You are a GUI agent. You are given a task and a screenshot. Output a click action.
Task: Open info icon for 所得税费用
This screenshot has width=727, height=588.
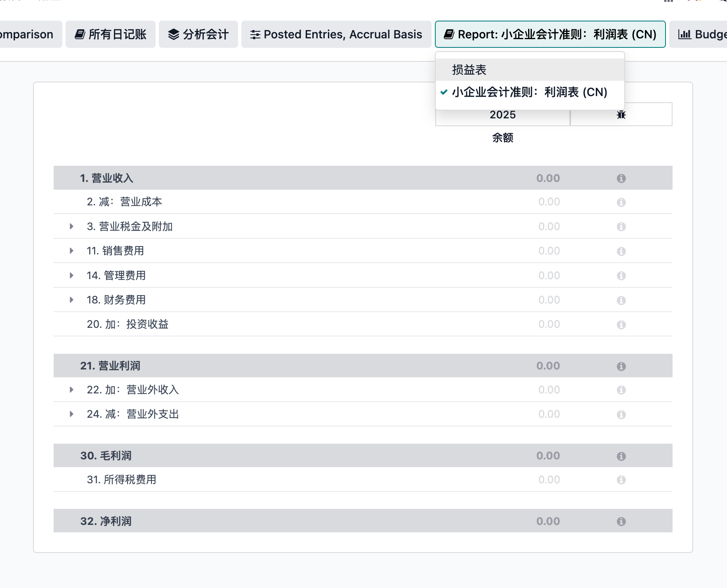[x=621, y=480]
